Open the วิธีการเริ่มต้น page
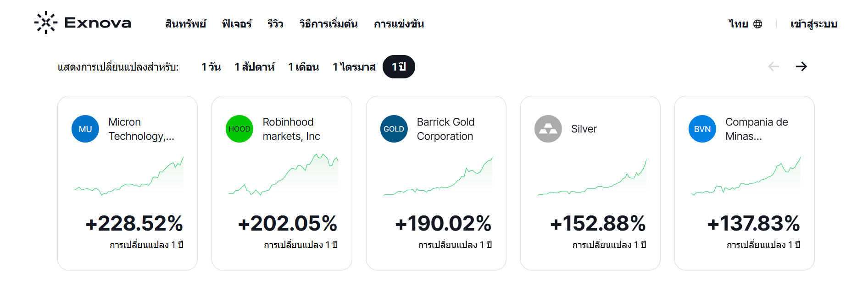Screen dimensions: 868x292 point(328,23)
